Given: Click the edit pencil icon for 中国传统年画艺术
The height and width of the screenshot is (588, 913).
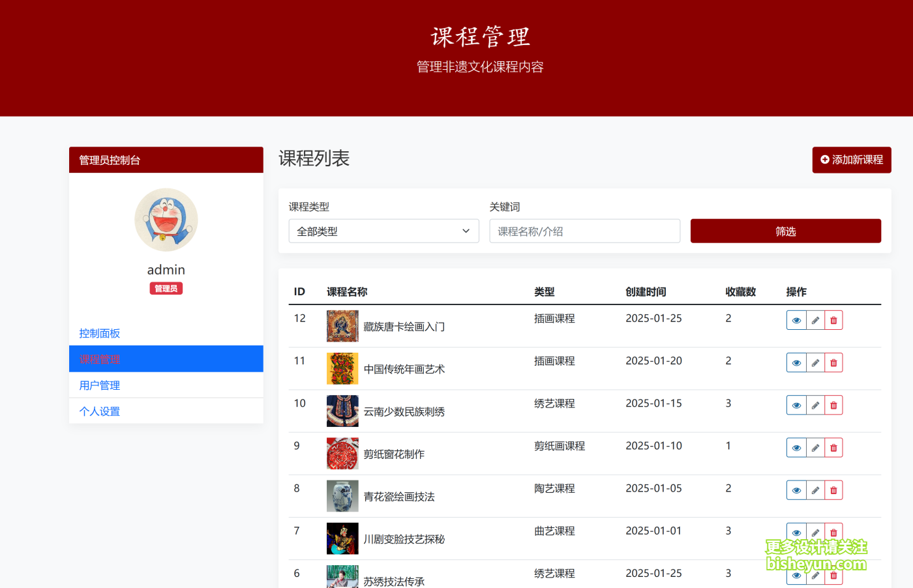Looking at the screenshot, I should pyautogui.click(x=815, y=362).
